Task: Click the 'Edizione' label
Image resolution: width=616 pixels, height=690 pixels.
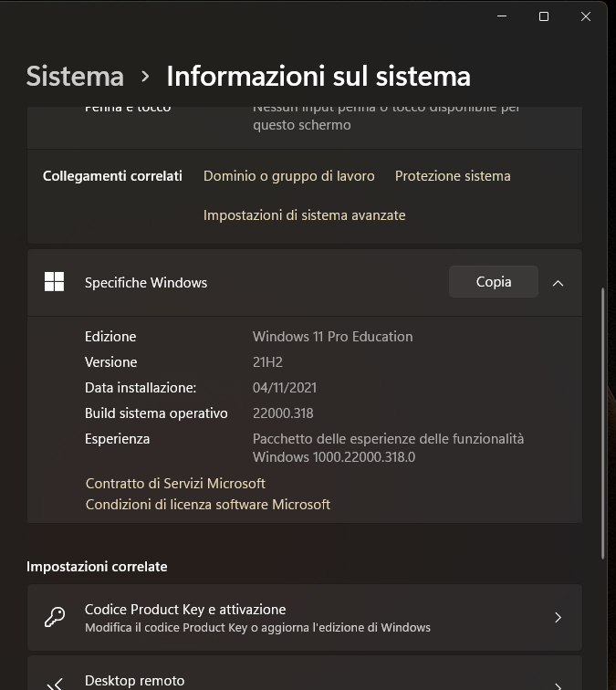Action: point(110,337)
